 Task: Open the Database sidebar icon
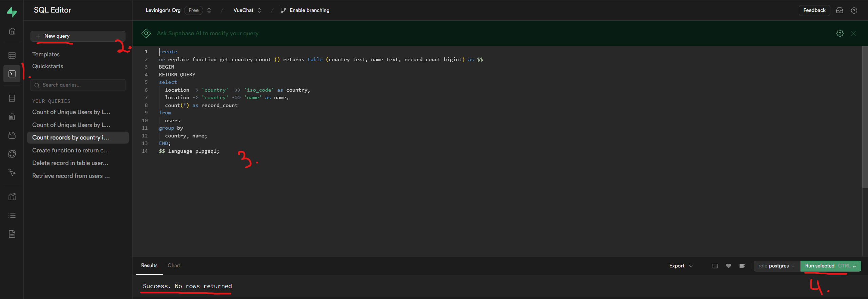point(12,98)
